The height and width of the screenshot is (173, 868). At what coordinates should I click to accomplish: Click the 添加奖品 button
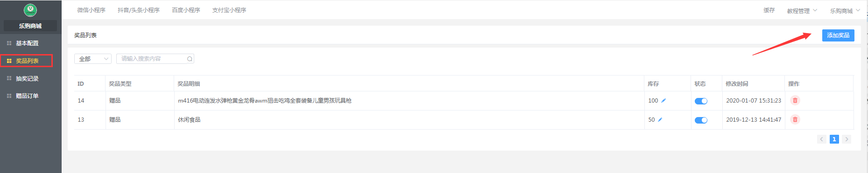point(838,35)
